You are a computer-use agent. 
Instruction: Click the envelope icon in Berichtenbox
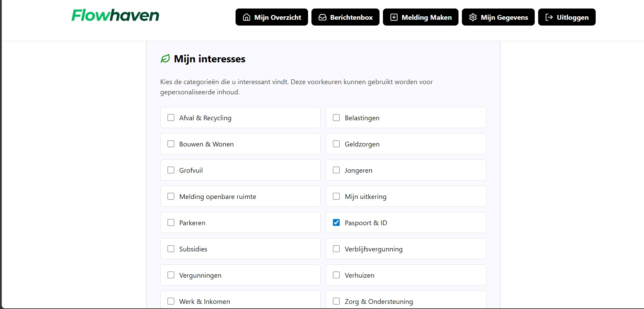pos(322,17)
